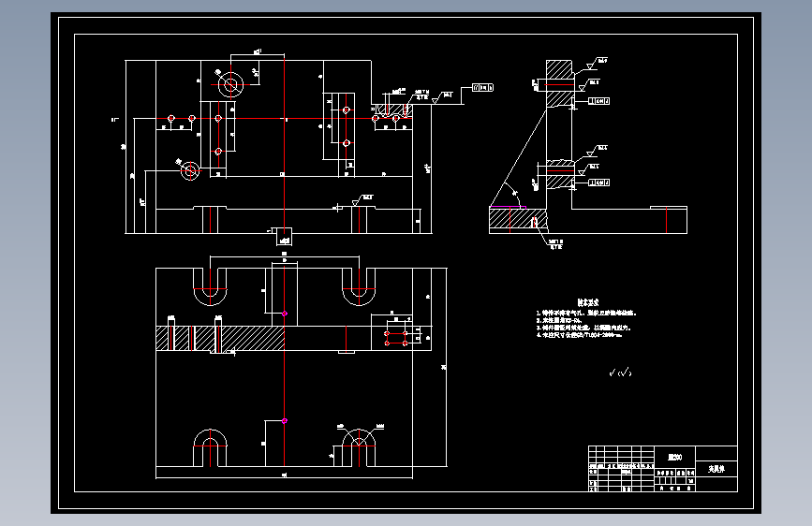Select the first numbered technical requirement line

[586, 313]
